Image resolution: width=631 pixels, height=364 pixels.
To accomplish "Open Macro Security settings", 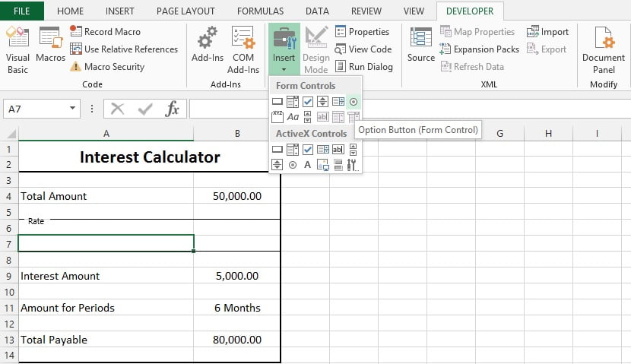I will [x=107, y=67].
